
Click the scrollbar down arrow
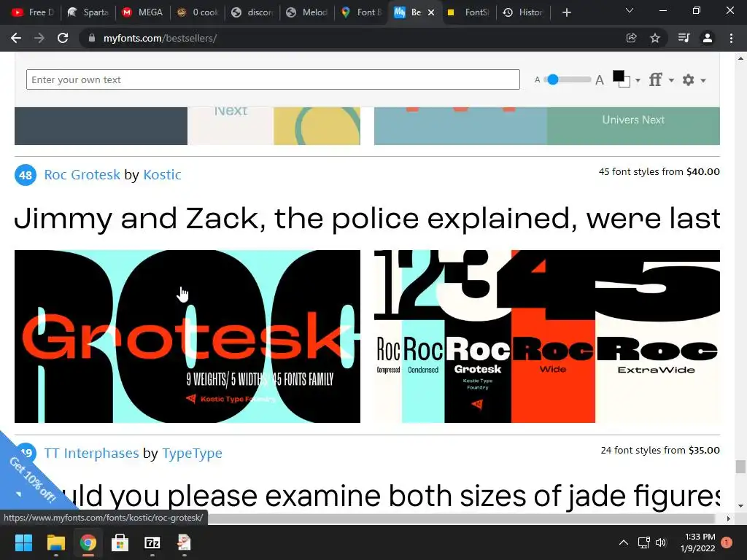tap(740, 506)
